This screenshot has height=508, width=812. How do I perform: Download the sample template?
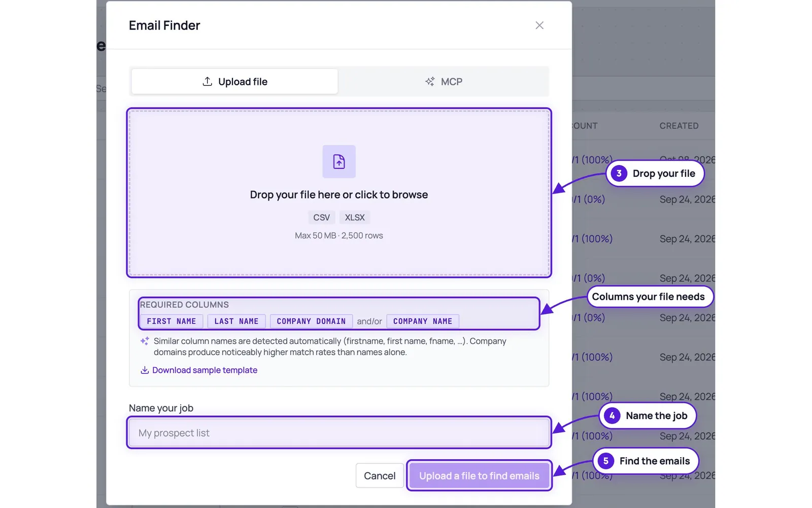[199, 370]
